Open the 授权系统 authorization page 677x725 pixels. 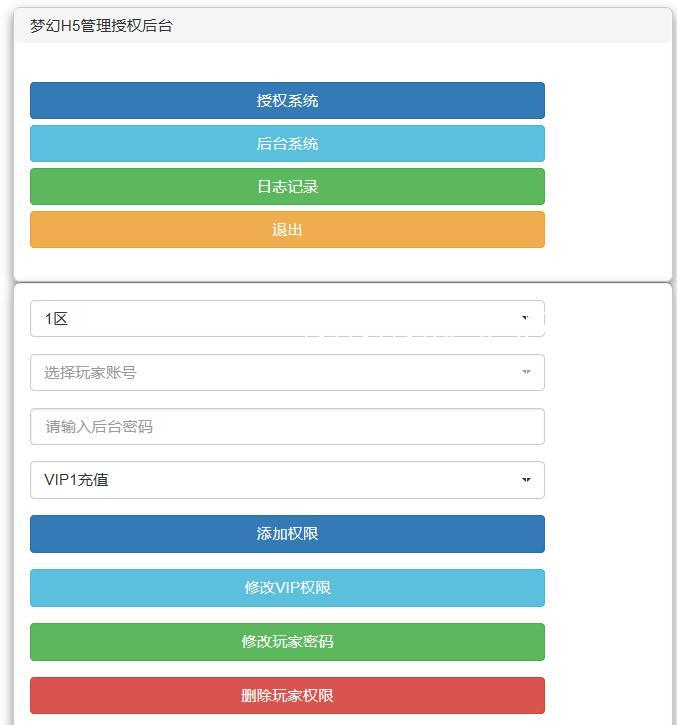point(287,101)
